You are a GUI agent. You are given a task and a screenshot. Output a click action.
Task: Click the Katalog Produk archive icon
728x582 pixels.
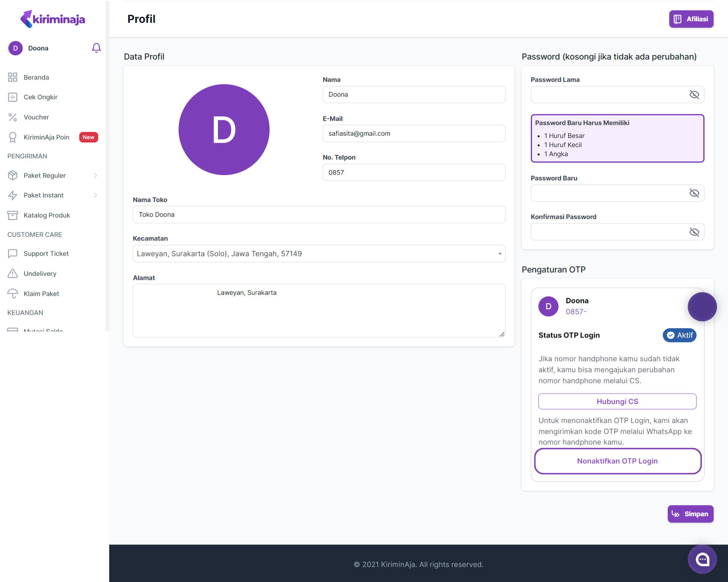pyautogui.click(x=13, y=215)
